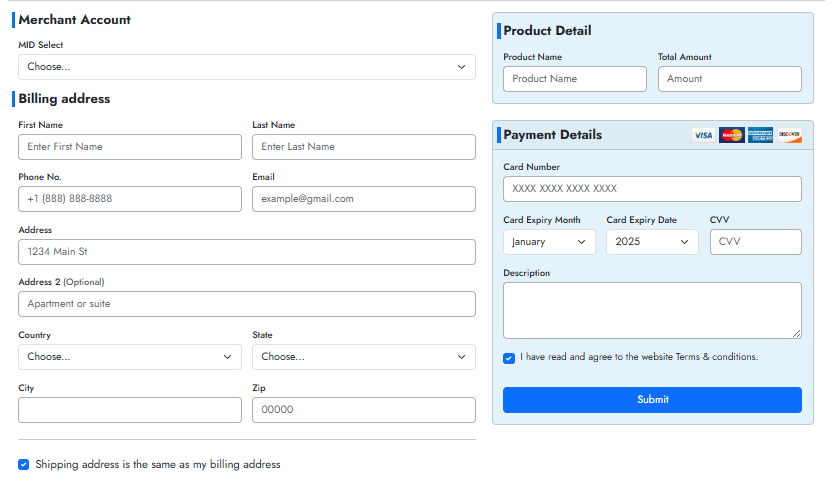Open the State dropdown list
Viewport: 835px width, 488px height.
[363, 357]
